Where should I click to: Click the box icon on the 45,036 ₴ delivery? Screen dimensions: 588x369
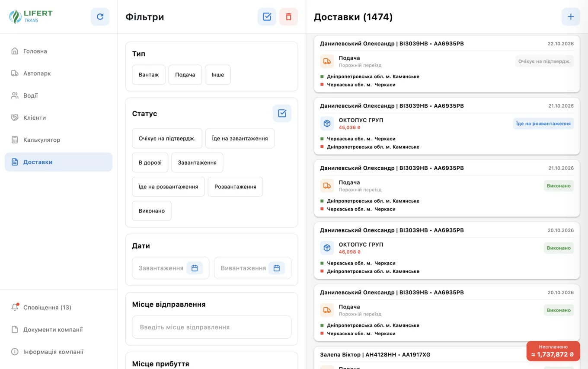[327, 124]
